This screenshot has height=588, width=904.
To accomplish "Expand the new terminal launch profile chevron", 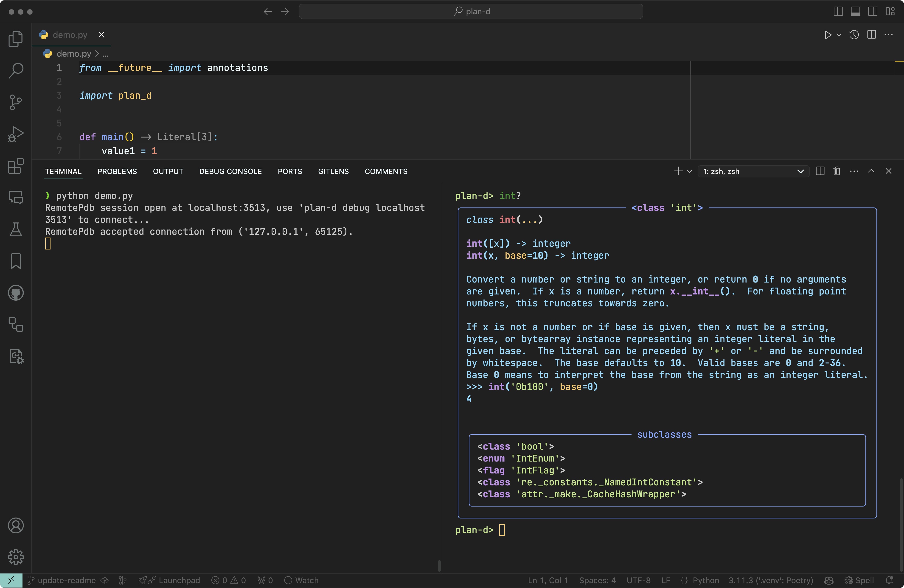I will pos(690,171).
